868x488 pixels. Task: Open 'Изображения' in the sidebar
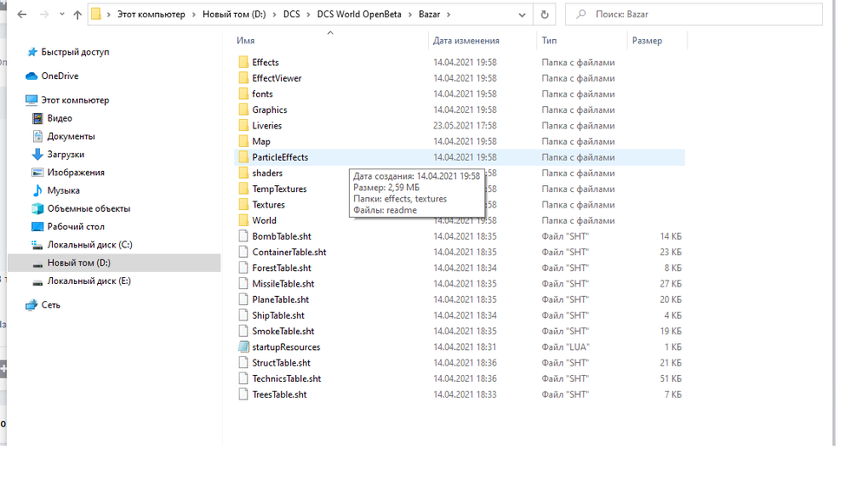tap(76, 172)
